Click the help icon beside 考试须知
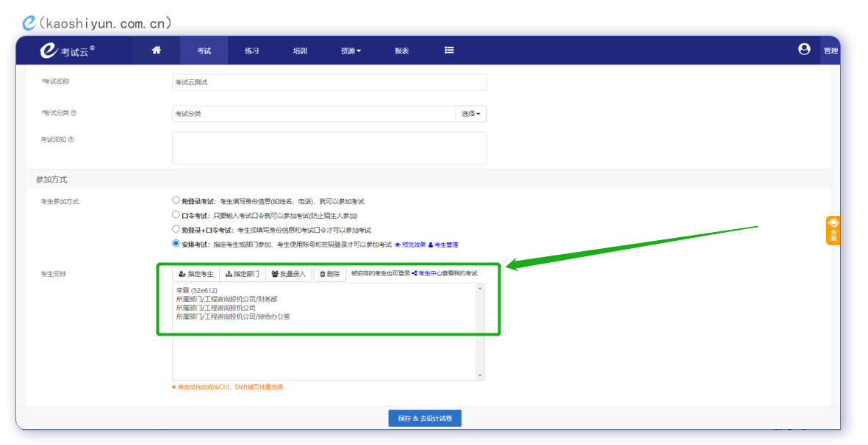 point(71,140)
